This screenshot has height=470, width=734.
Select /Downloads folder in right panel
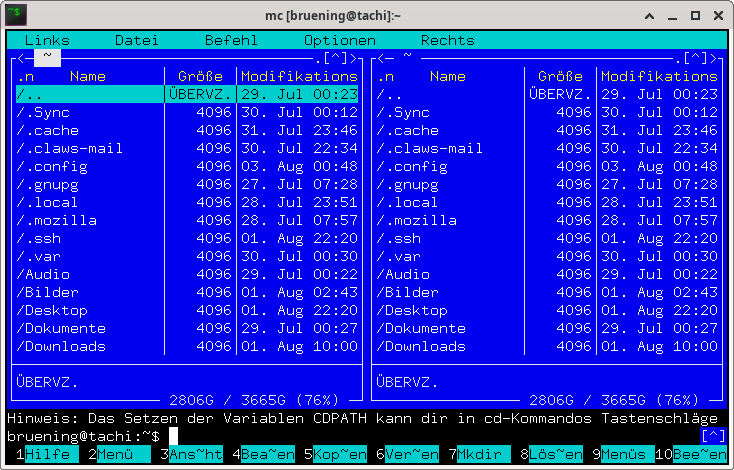421,346
